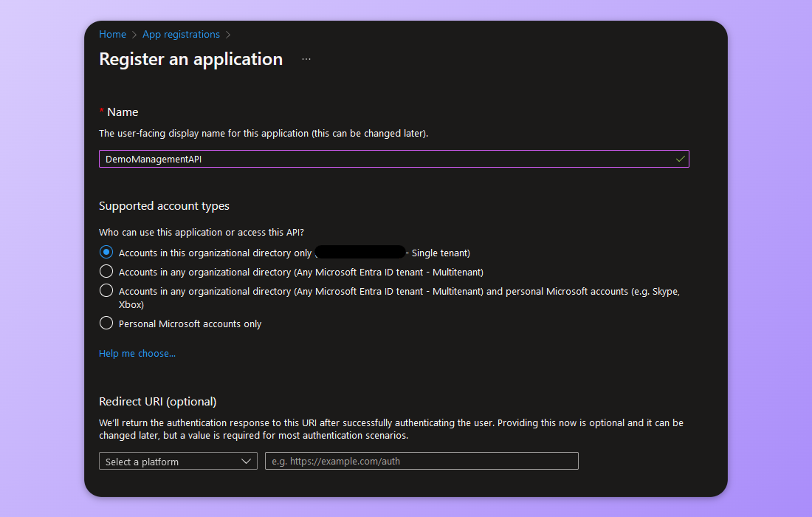Image resolution: width=812 pixels, height=517 pixels.
Task: Open the ellipsis menu beside the page title
Action: click(306, 59)
